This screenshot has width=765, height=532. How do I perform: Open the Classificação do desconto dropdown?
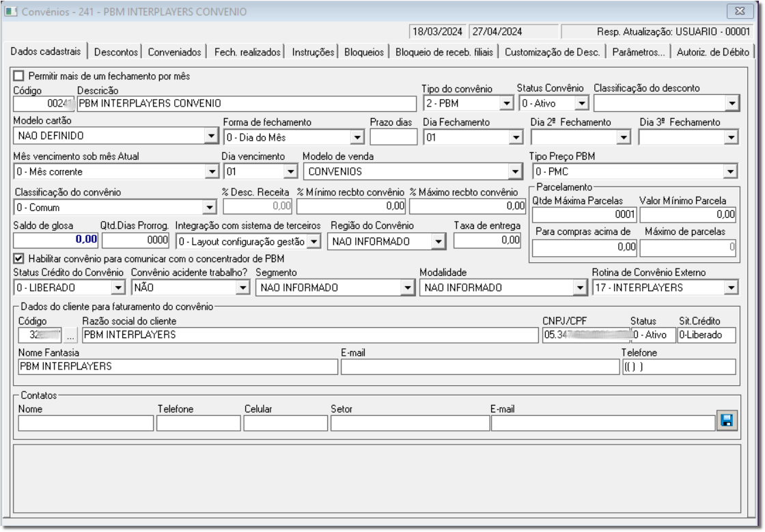click(732, 103)
